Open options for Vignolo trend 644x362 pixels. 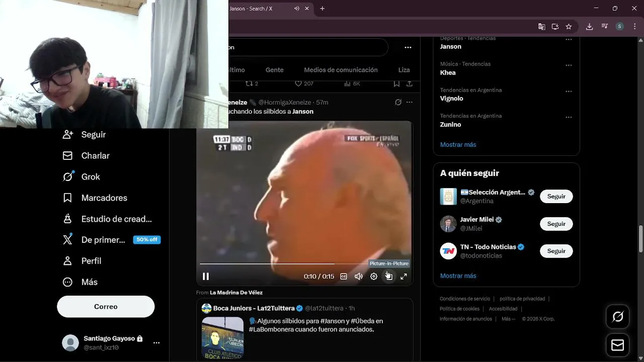pyautogui.click(x=569, y=92)
